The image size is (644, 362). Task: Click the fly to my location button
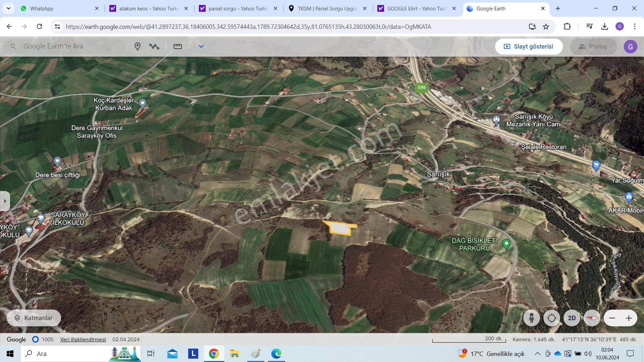click(551, 318)
